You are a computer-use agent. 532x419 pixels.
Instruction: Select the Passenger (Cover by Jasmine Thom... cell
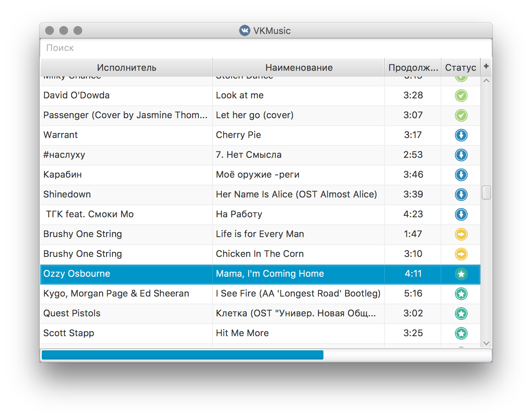[x=126, y=115]
